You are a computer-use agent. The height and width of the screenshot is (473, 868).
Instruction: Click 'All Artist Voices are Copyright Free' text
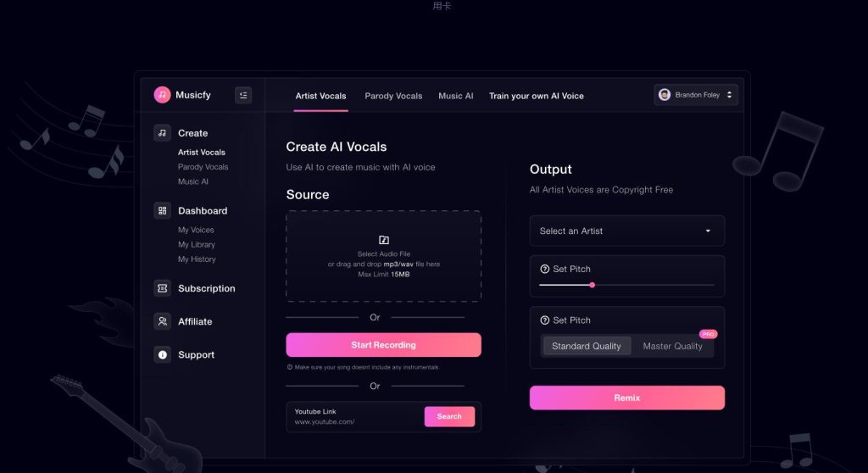[601, 189]
